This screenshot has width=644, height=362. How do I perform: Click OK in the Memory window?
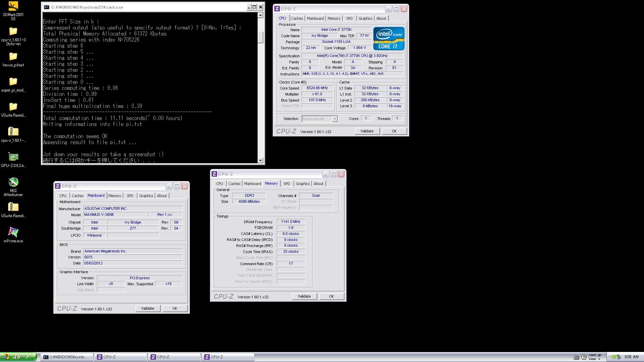(331, 296)
